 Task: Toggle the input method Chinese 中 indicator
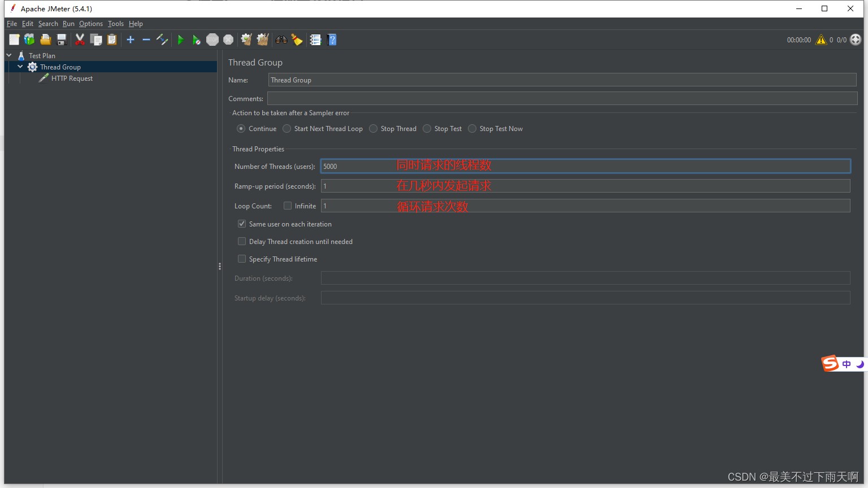(847, 364)
